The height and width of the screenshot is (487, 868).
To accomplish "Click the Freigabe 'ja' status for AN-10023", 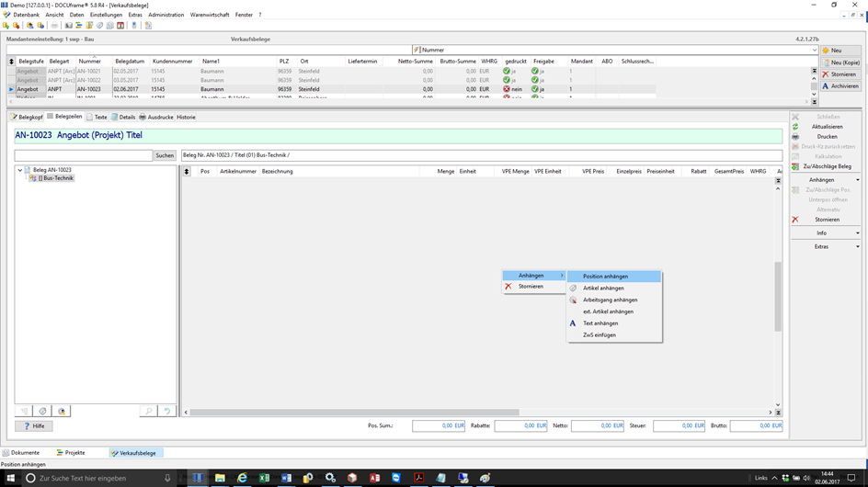I will pos(538,89).
